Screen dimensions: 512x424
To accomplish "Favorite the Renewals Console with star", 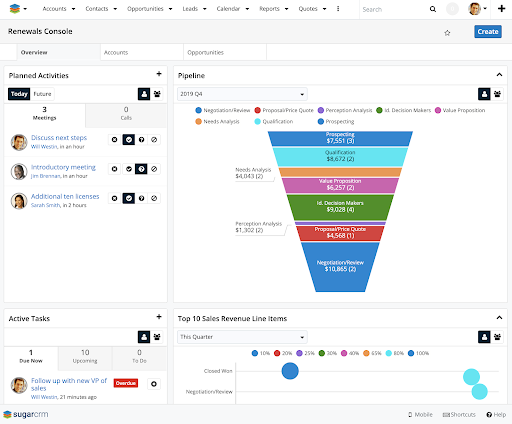I will (x=447, y=33).
